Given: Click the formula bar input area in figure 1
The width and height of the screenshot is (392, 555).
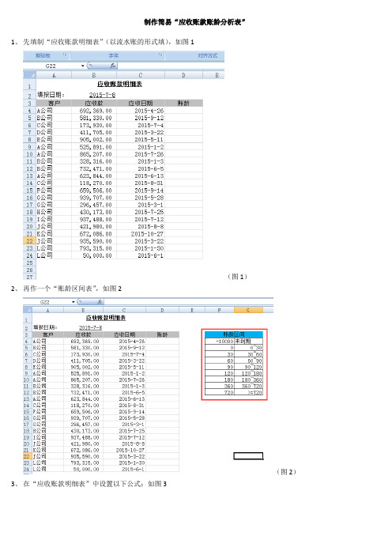Looking at the screenshot, I should pyautogui.click(x=171, y=66).
